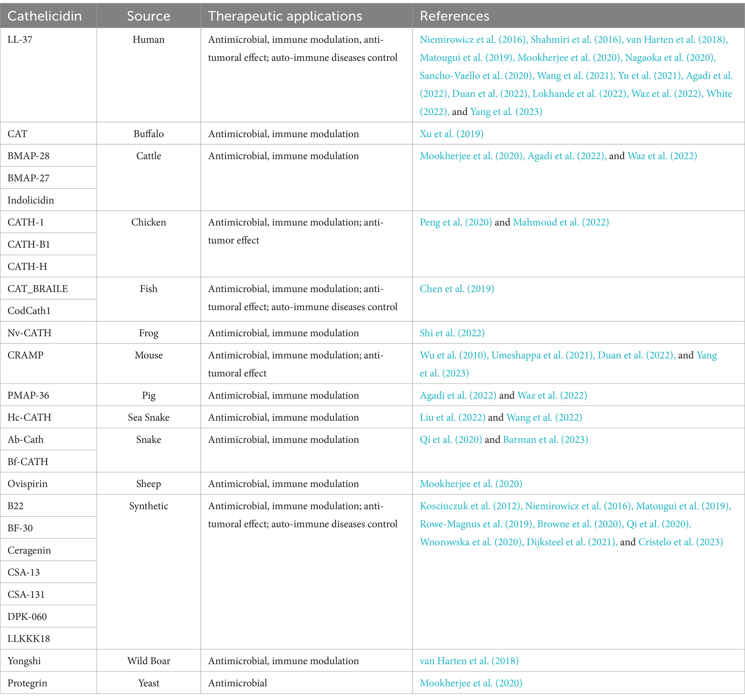Select the DPK-060 cell
The height and width of the screenshot is (700, 745).
click(x=48, y=616)
